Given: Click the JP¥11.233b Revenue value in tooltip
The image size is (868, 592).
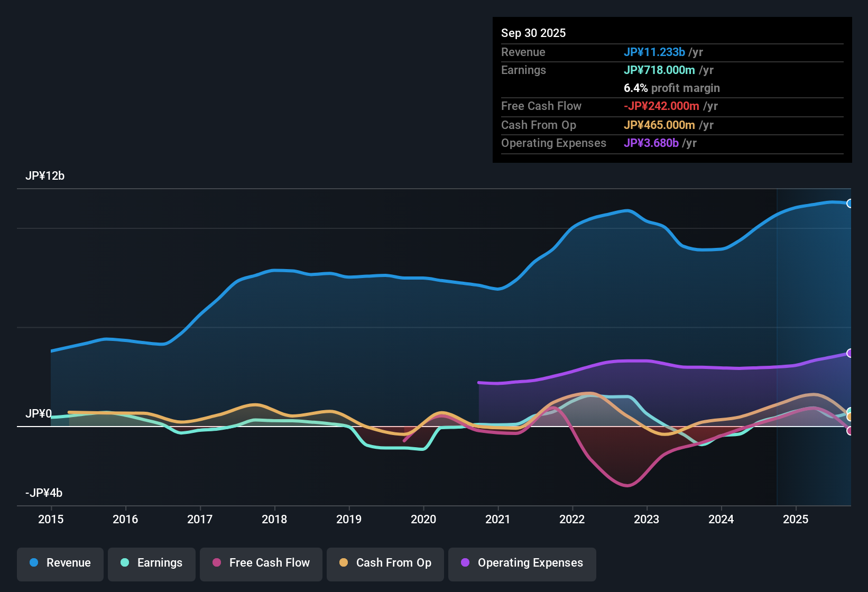Looking at the screenshot, I should pos(655,52).
